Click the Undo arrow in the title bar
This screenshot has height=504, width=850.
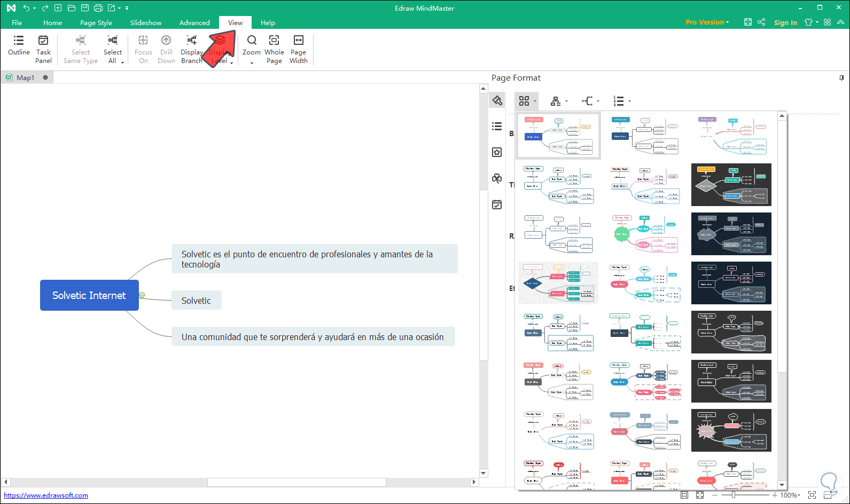(26, 8)
